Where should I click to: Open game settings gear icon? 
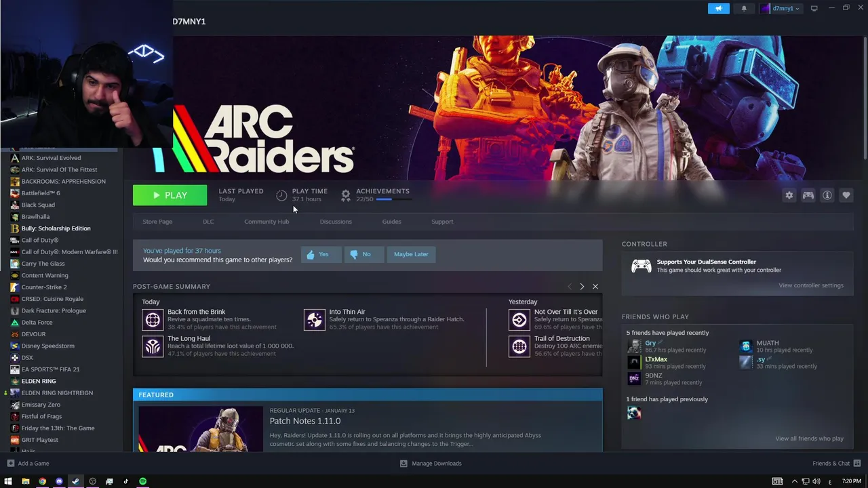(789, 195)
